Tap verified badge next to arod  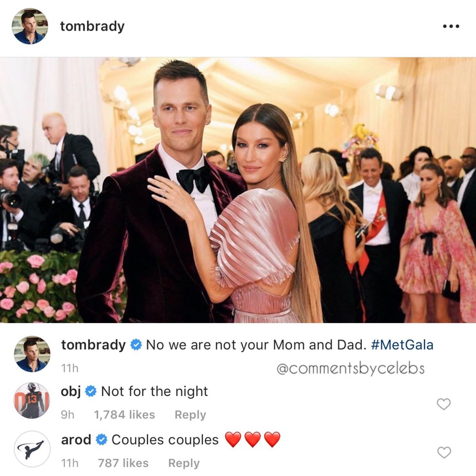102,440
